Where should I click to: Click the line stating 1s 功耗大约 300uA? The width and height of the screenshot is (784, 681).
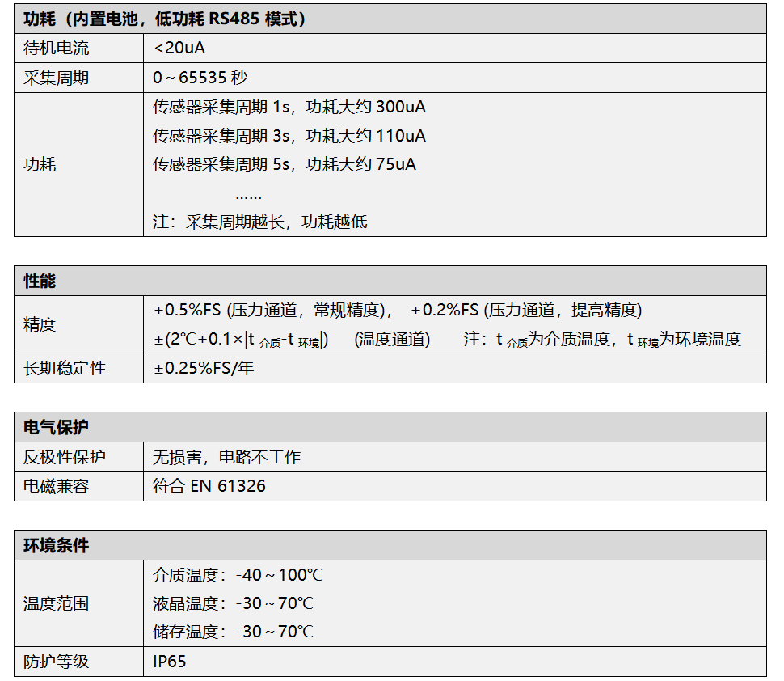point(289,108)
